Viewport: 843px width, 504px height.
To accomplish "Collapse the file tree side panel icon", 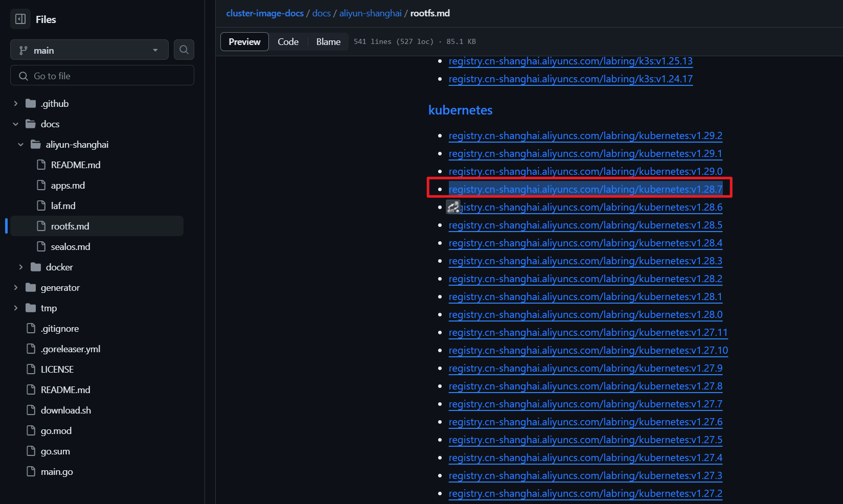I will point(20,19).
